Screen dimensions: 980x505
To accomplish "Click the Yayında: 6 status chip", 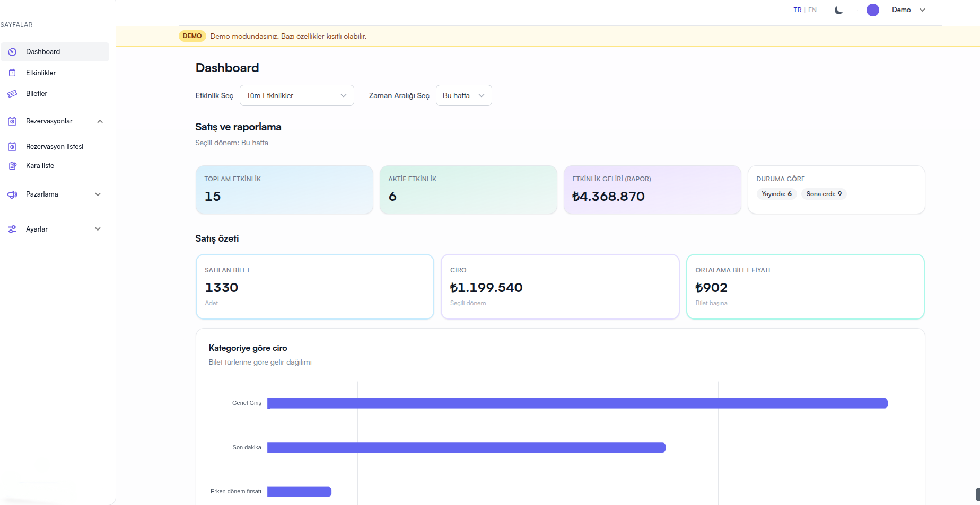I will point(776,194).
